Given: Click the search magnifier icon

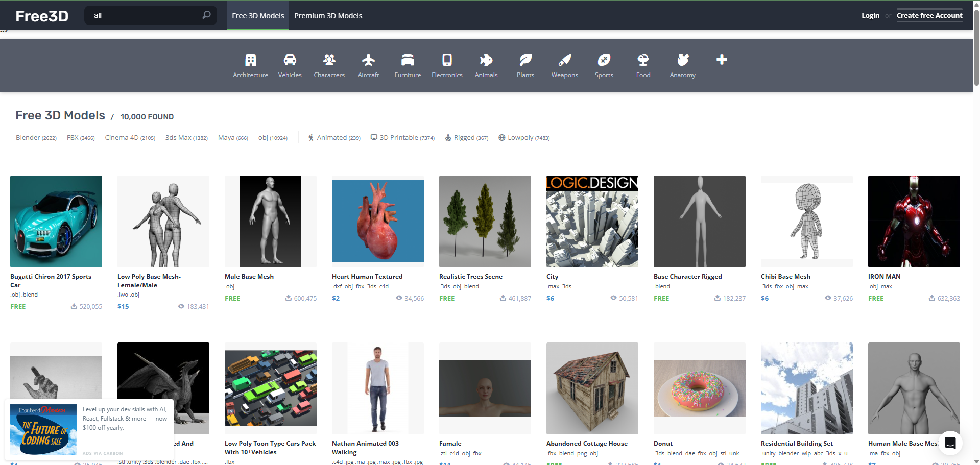Looking at the screenshot, I should click(x=206, y=15).
